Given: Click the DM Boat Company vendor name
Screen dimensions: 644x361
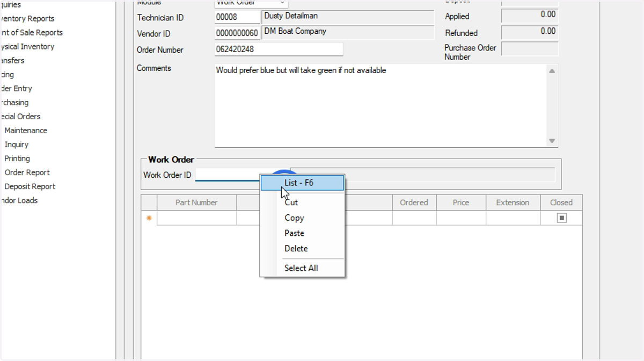Looking at the screenshot, I should pyautogui.click(x=348, y=33).
